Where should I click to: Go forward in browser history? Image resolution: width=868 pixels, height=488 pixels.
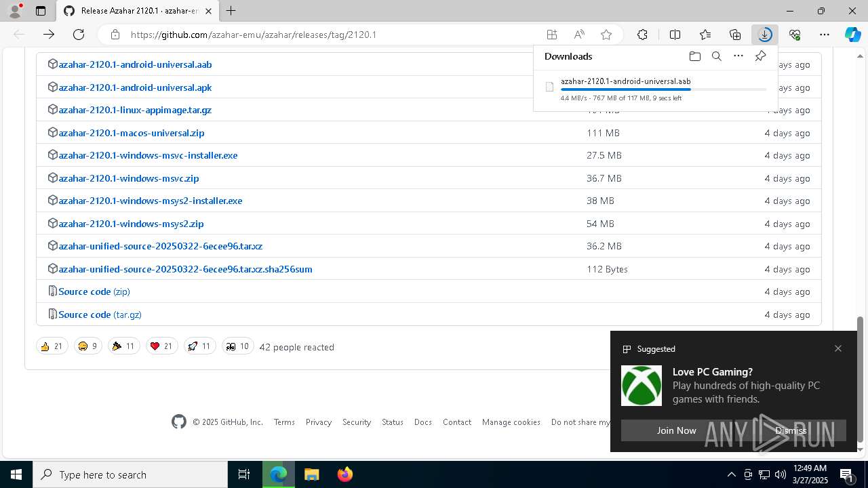coord(49,35)
